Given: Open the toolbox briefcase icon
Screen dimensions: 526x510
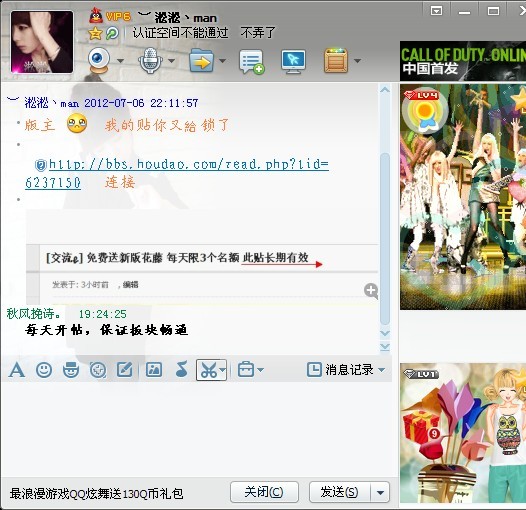Looking at the screenshot, I should pyautogui.click(x=246, y=370).
